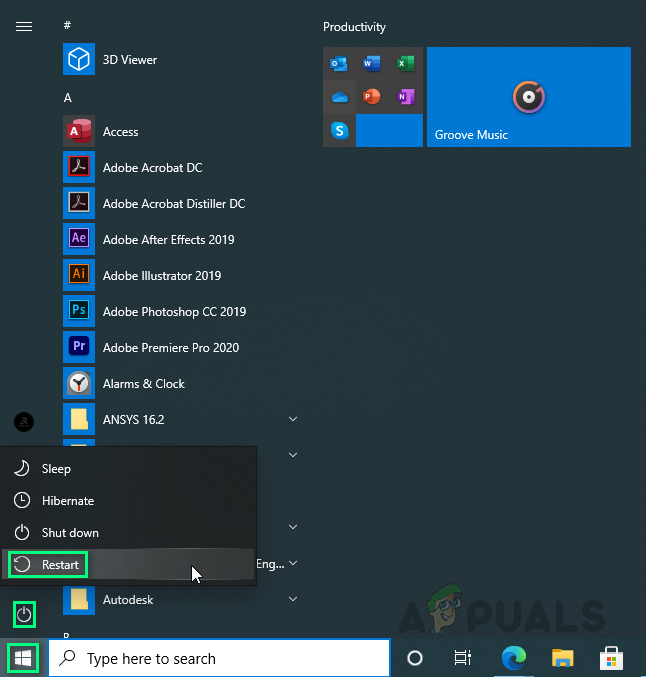This screenshot has width=646, height=677.
Task: Open Excel in the Productivity tile
Action: pos(405,63)
